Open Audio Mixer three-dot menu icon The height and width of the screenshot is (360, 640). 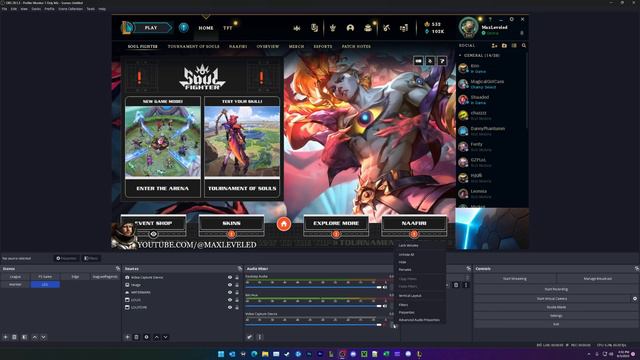260,337
